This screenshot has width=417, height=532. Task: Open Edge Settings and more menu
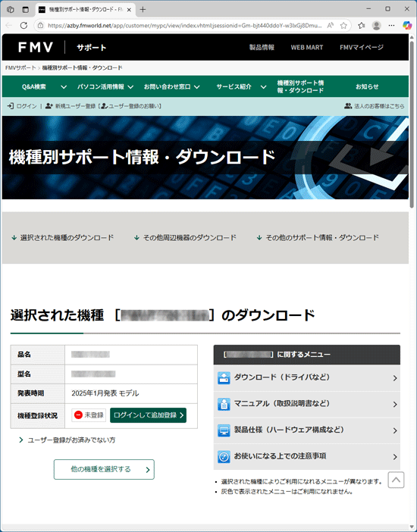[391, 26]
